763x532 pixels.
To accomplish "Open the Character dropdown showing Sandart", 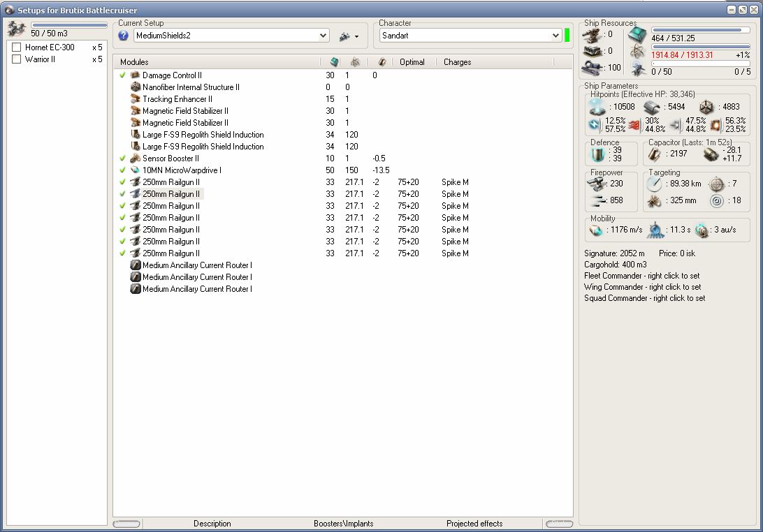I will (470, 36).
